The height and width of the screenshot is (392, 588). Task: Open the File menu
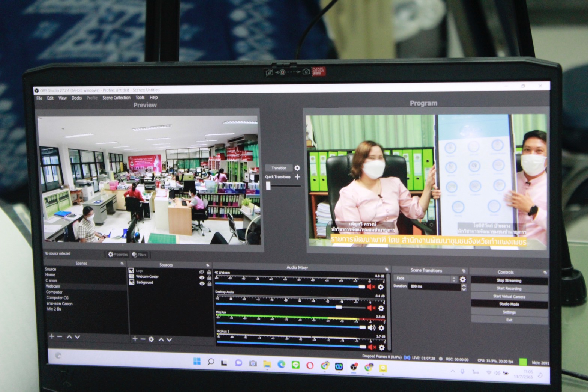[x=39, y=98]
